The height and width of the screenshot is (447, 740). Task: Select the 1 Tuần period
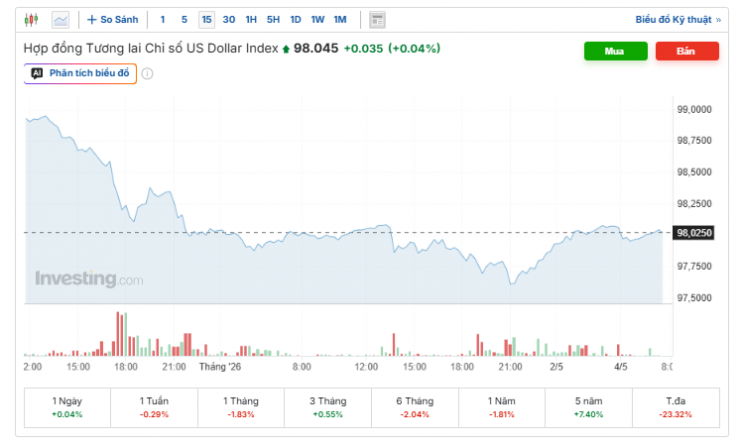tap(154, 407)
